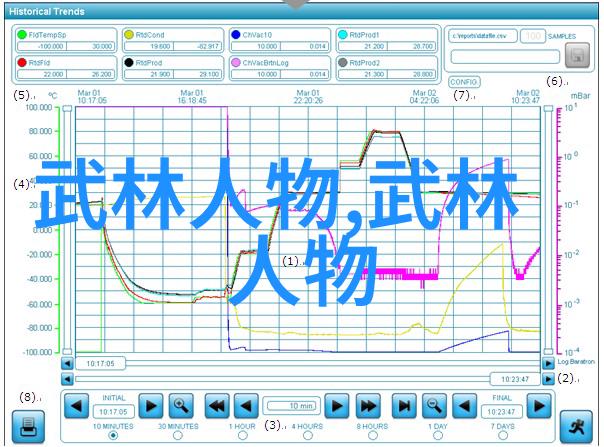Click the Historical Trends title
This screenshot has height=447, width=604.
47,12
